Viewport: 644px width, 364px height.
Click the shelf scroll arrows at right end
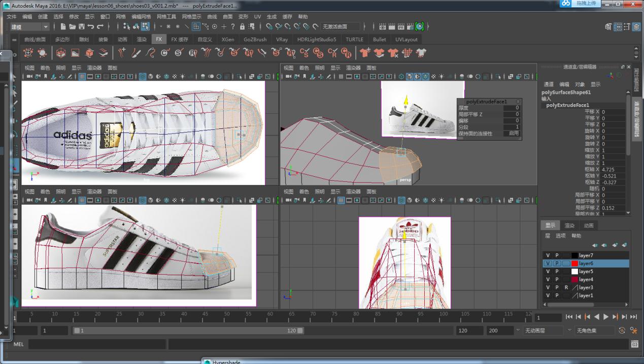tap(637, 52)
